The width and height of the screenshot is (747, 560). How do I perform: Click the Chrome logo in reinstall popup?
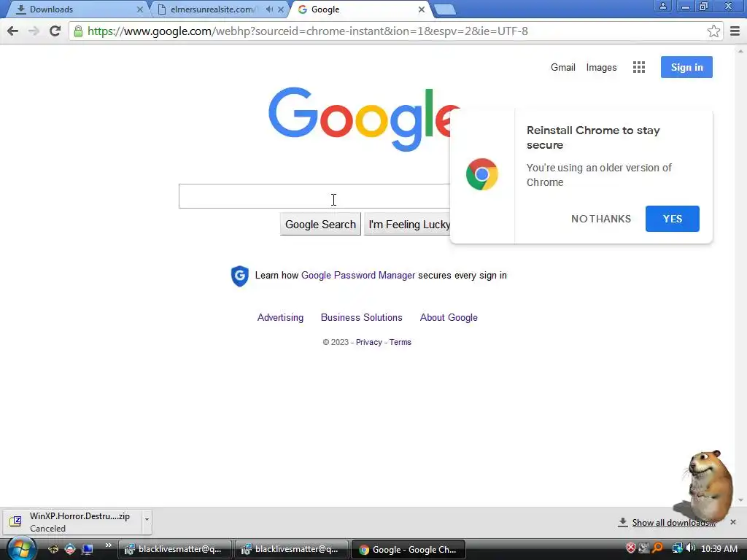tap(481, 174)
